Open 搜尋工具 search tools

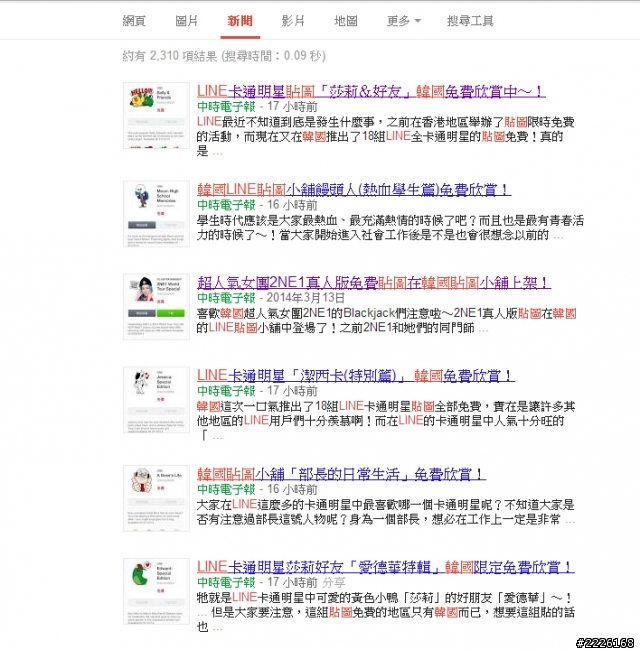[x=470, y=21]
